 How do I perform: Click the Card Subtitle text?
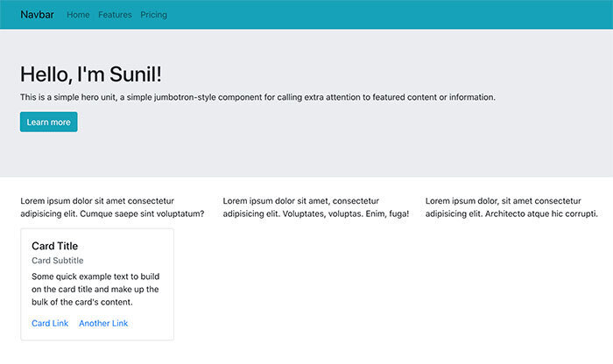(58, 261)
